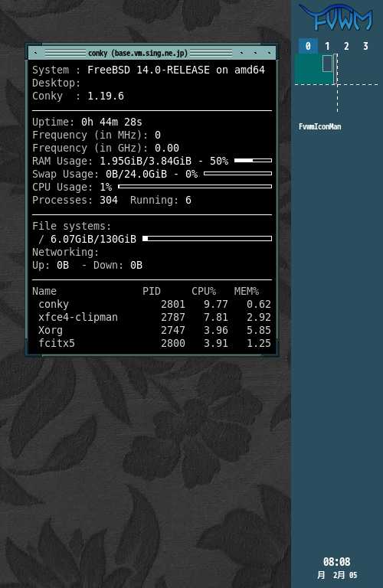The width and height of the screenshot is (383, 588).
Task: Go to the bottom-left pager page
Action: (x=316, y=99)
